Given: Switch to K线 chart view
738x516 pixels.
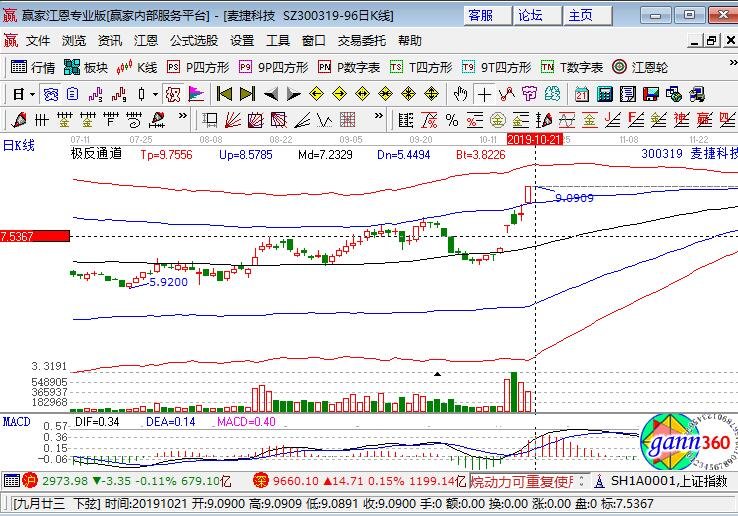Looking at the screenshot, I should click(136, 67).
